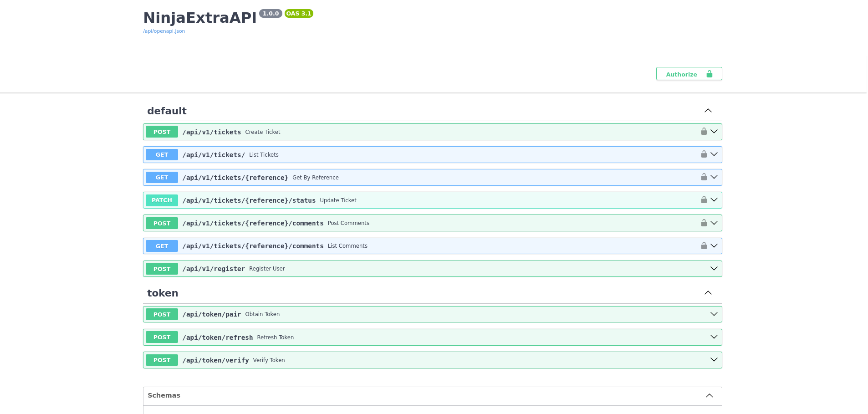
Task: Click the 'Create Ticket' description text
Action: [263, 132]
